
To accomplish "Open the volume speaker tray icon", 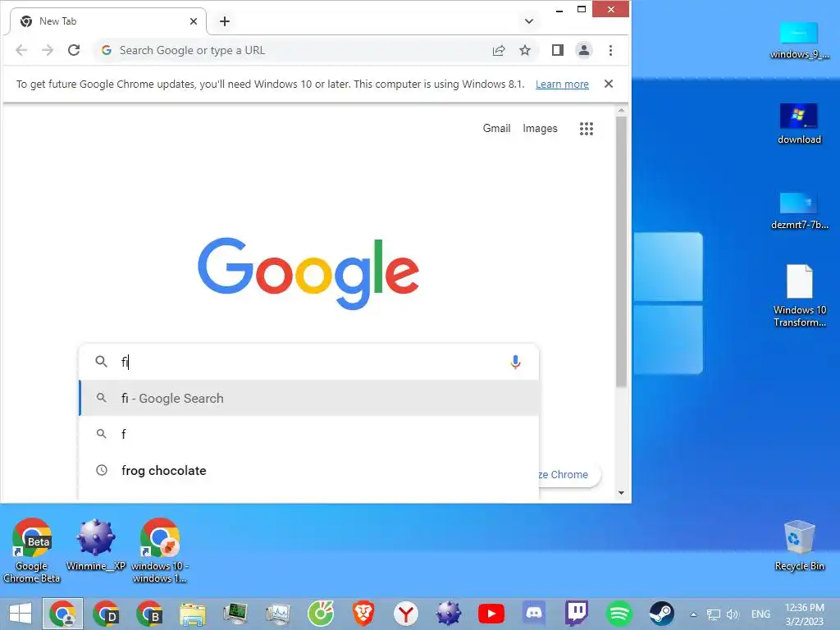I will [733, 614].
